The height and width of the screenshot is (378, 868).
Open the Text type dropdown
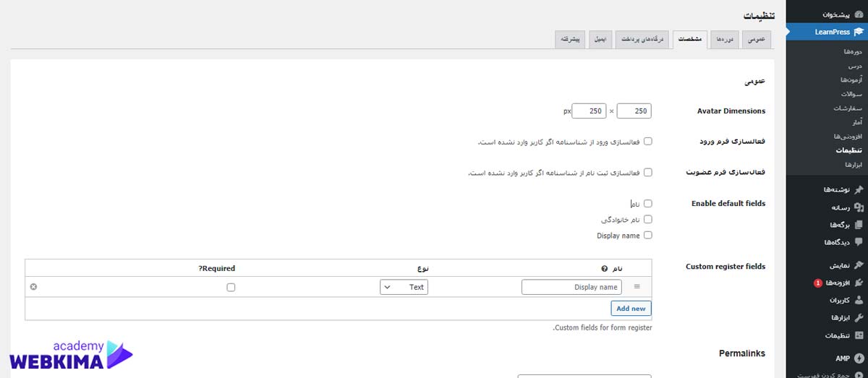404,287
